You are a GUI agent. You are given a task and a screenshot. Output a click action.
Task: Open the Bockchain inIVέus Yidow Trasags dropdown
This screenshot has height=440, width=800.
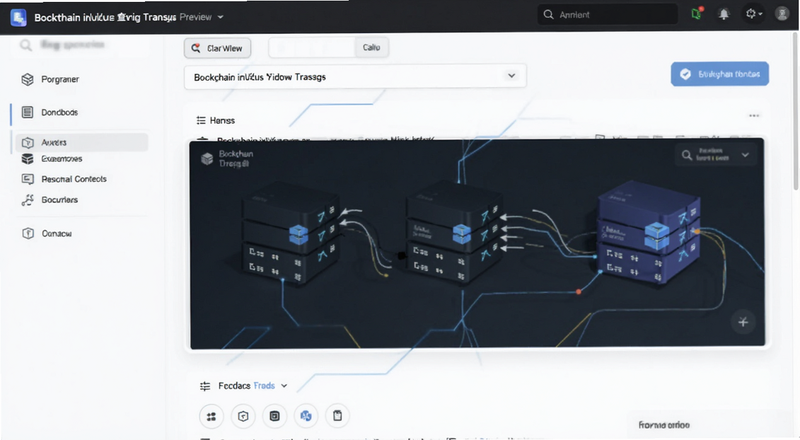pos(355,77)
